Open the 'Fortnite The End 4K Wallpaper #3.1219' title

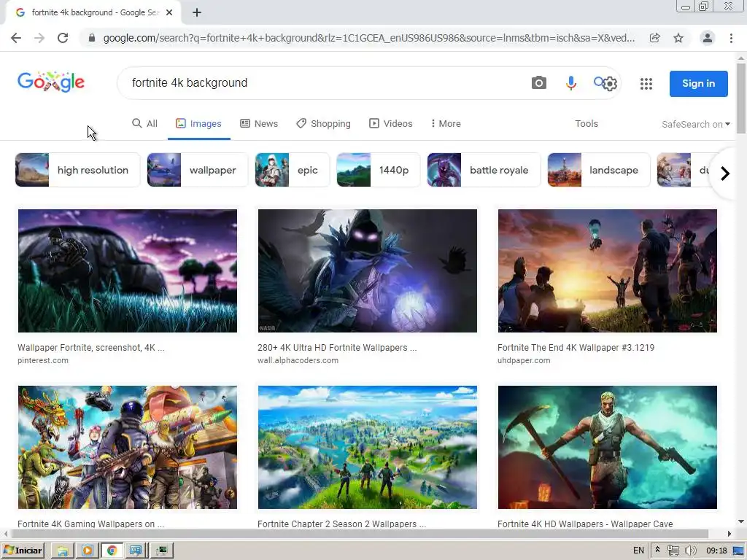tap(576, 348)
